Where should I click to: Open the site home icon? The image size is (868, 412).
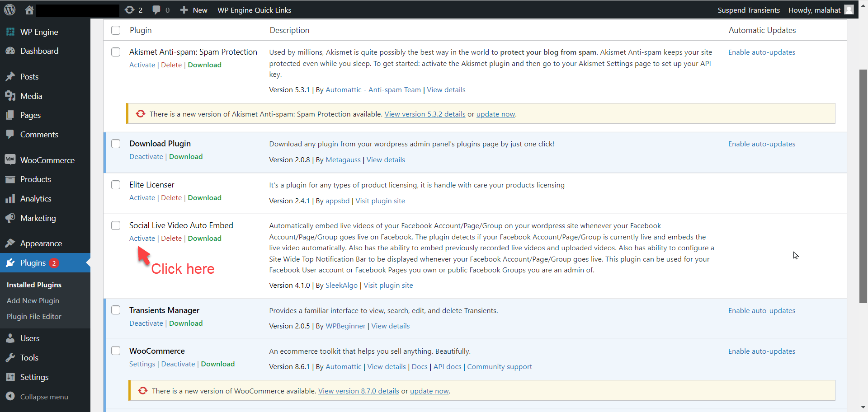[x=29, y=9]
